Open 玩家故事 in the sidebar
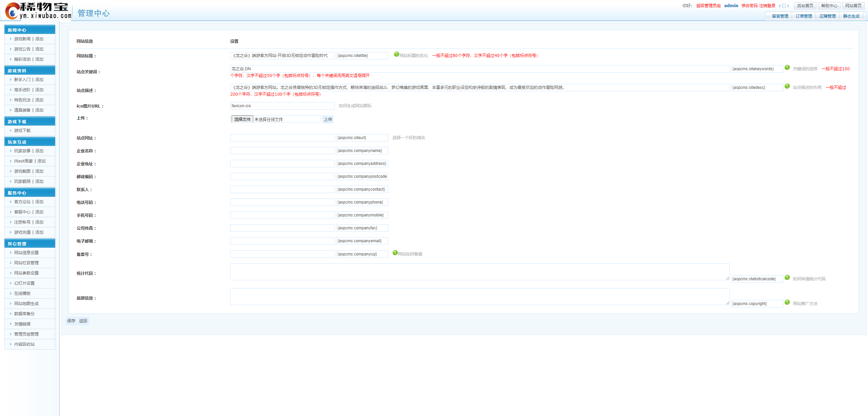The width and height of the screenshot is (868, 416). pyautogui.click(x=22, y=151)
